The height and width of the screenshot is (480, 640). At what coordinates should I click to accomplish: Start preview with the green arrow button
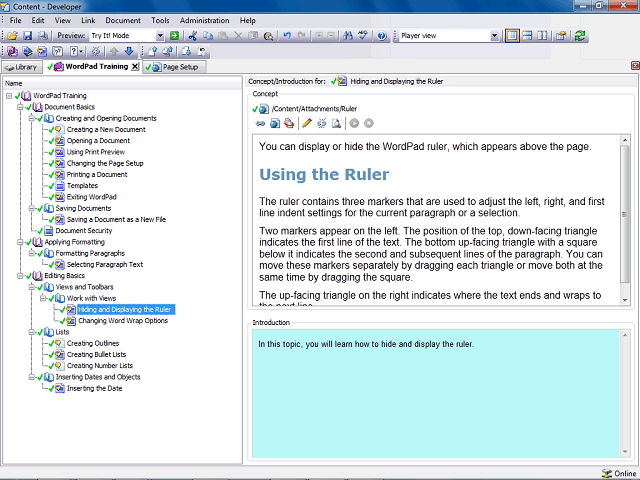click(174, 36)
